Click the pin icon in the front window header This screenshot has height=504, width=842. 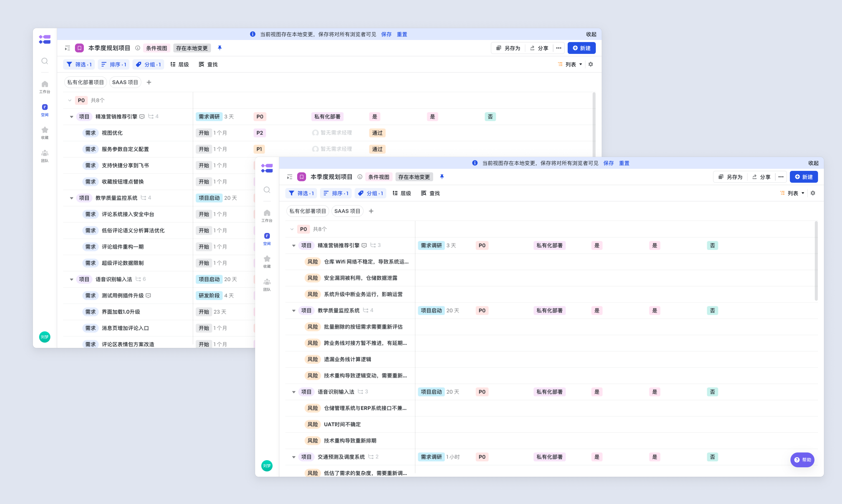point(442,177)
